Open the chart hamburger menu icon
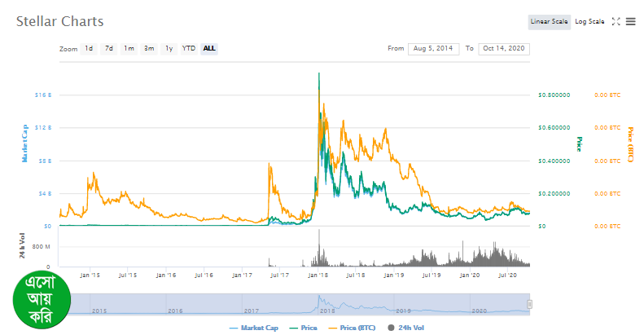Screen dimensions: 644x335 (x=630, y=21)
